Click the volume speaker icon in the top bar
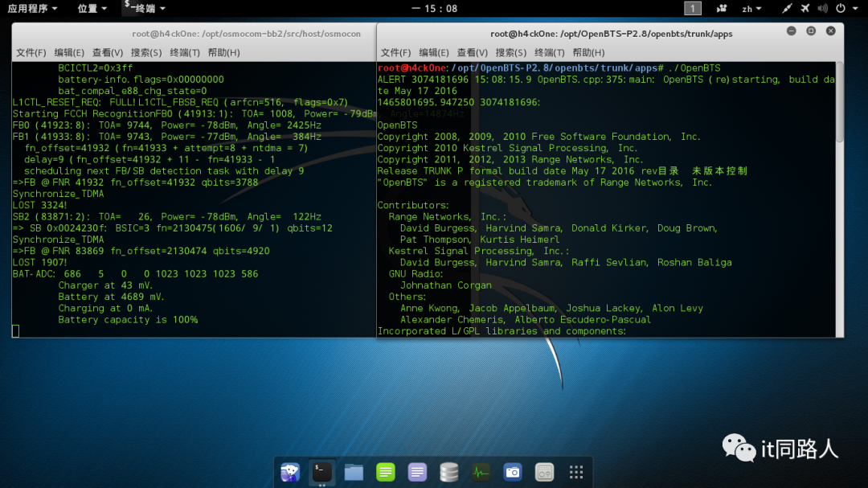Image resolution: width=868 pixels, height=488 pixels. click(823, 8)
